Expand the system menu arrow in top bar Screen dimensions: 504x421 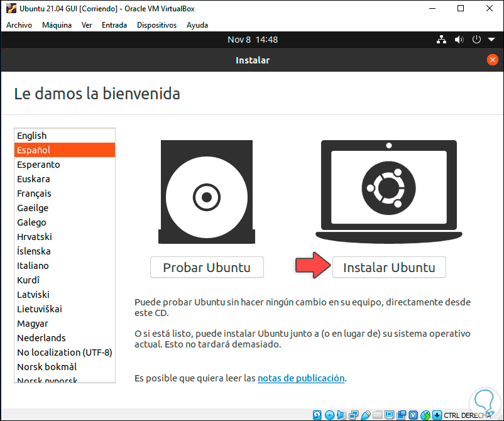click(x=491, y=40)
